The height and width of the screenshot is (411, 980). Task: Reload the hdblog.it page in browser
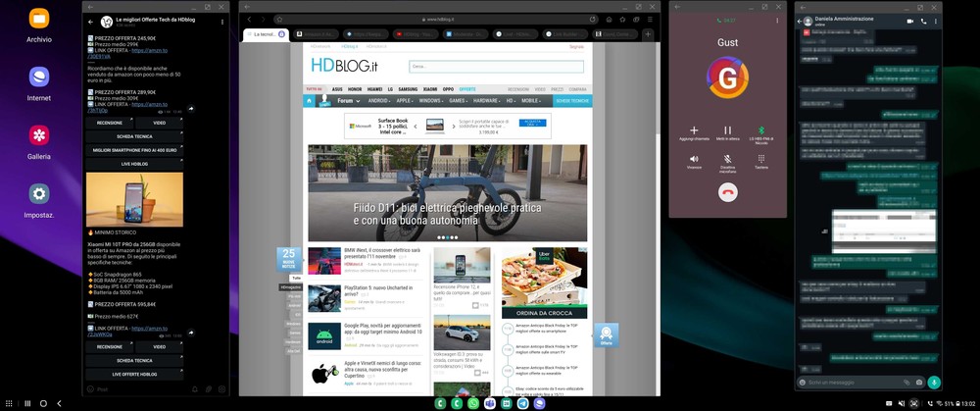pyautogui.click(x=591, y=19)
